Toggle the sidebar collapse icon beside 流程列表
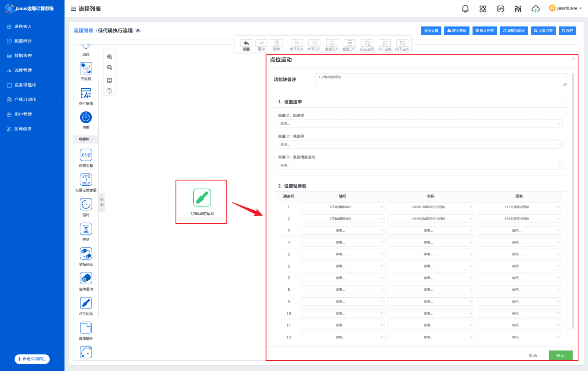Screen dimensions: 588x371 tap(74, 9)
